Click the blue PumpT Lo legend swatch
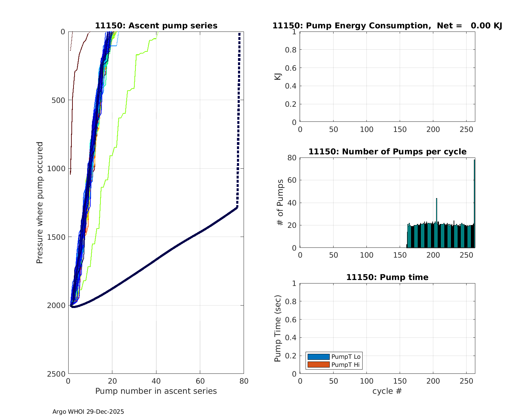Viewport: 525px width, 420px height. pyautogui.click(x=318, y=357)
